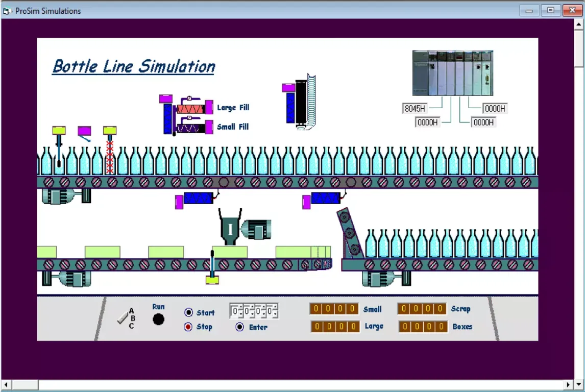Click the vertical scrollbar thumb
The width and height of the screenshot is (585, 392).
click(579, 48)
